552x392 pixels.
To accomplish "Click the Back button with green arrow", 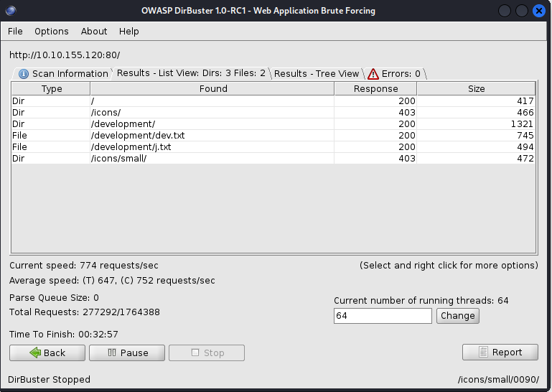I will pyautogui.click(x=47, y=353).
